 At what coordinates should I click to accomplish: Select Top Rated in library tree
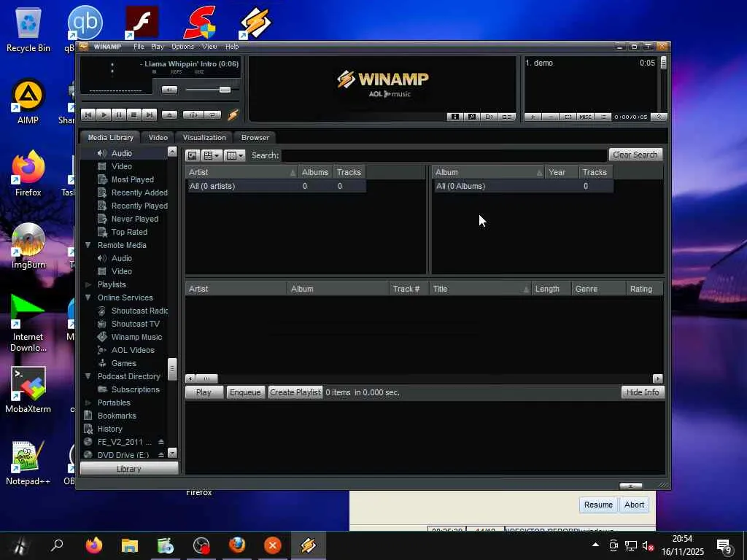click(x=128, y=232)
